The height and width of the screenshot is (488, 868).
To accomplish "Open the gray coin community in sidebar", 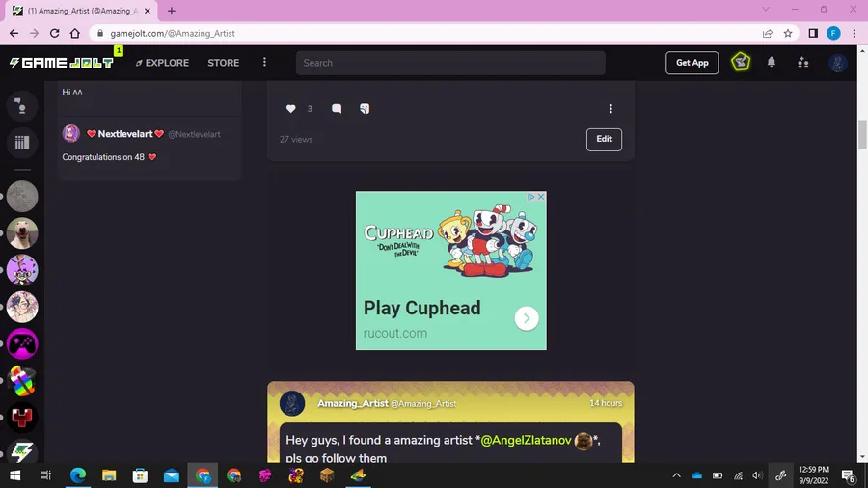I will point(22,196).
